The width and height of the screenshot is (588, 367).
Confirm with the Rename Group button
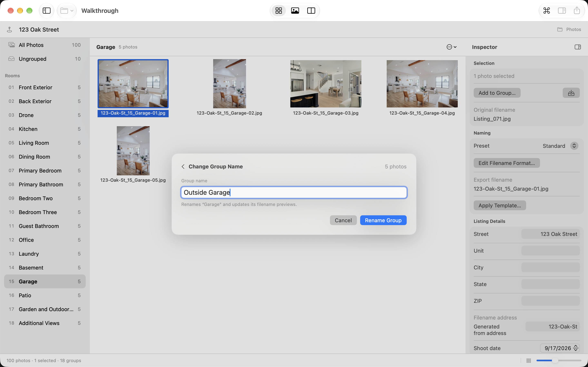click(383, 220)
